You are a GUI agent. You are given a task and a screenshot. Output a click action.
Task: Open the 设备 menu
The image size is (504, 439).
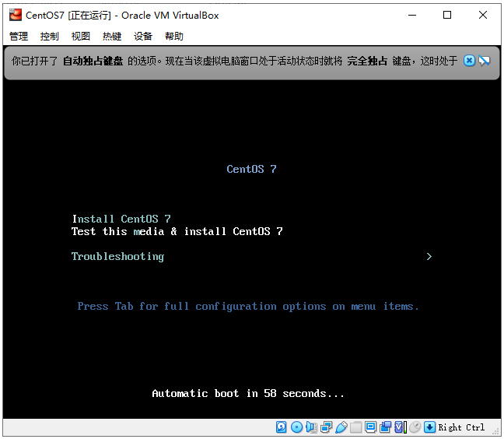[143, 37]
